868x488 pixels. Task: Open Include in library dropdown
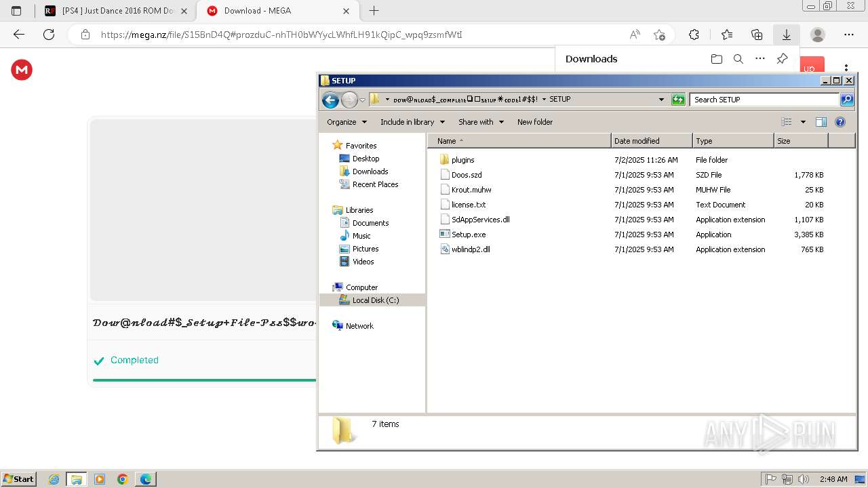[x=412, y=122]
